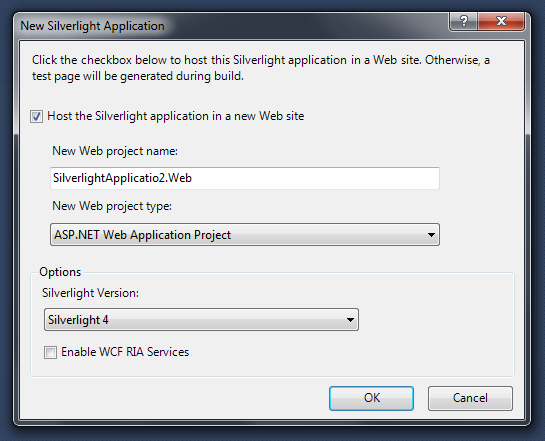545x441 pixels.
Task: Click the SilverlightApplicatio2.Web text in the name box
Action: 122,178
